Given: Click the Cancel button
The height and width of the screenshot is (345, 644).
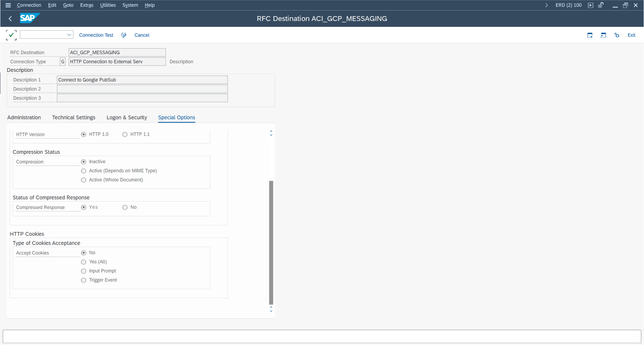Looking at the screenshot, I should [x=142, y=35].
